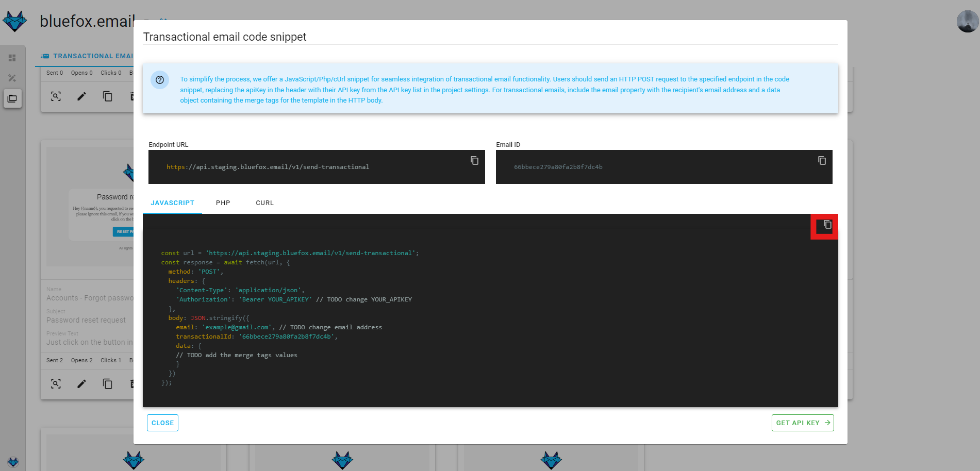Click the 'Clicks 1' statistic
Screen dimensions: 980x471
point(111,360)
